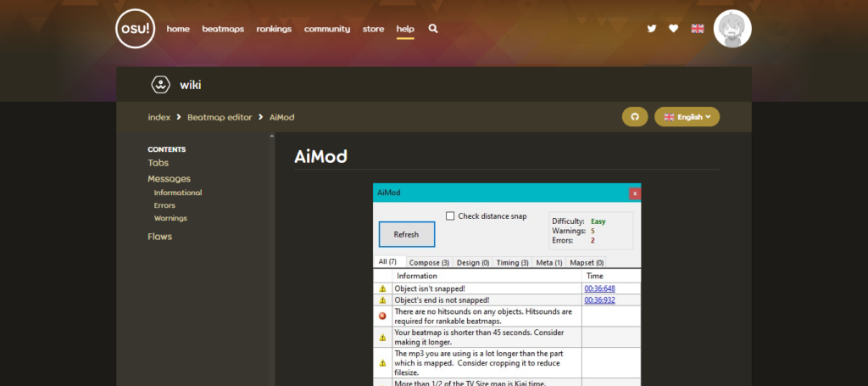
Task: Switch to the Timing (3) tab
Action: (512, 262)
